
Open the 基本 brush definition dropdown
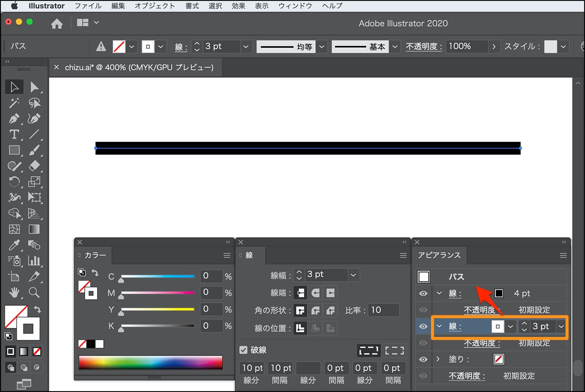(395, 46)
